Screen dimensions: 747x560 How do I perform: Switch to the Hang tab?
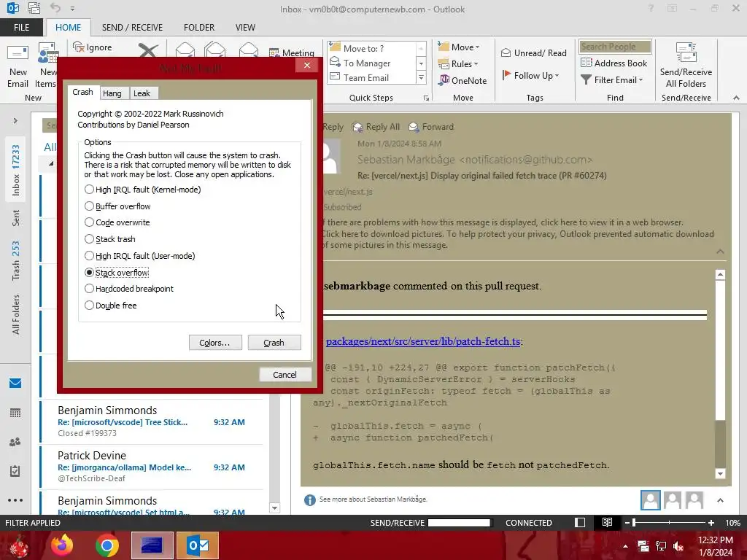112,93
